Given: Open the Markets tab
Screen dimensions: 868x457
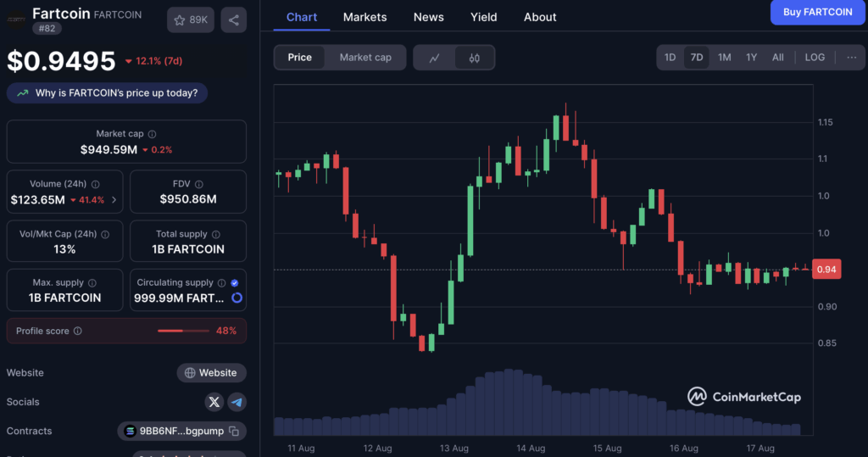Looking at the screenshot, I should point(364,17).
